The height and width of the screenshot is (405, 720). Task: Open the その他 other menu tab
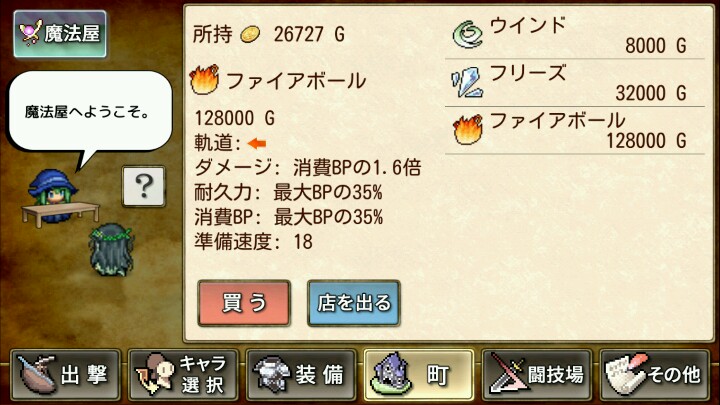point(654,375)
